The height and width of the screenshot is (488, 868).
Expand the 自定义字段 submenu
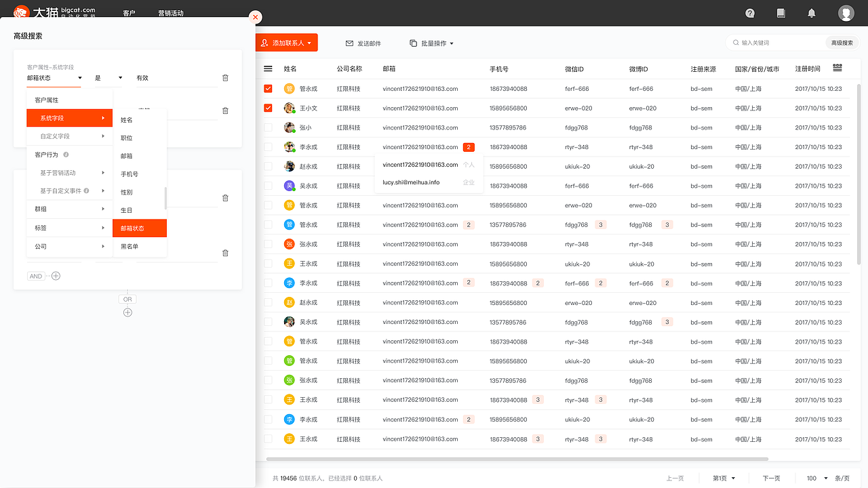[x=69, y=136]
